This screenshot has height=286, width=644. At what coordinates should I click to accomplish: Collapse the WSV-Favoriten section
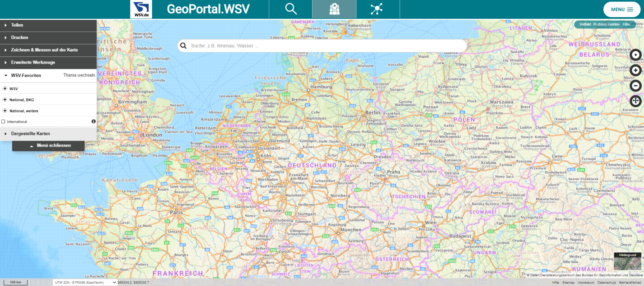[x=5, y=75]
